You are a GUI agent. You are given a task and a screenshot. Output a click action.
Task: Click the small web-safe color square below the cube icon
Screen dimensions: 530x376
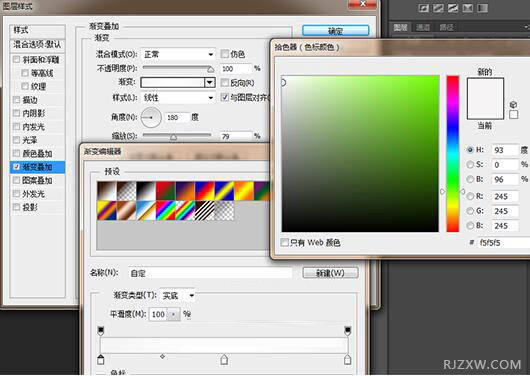pyautogui.click(x=513, y=115)
